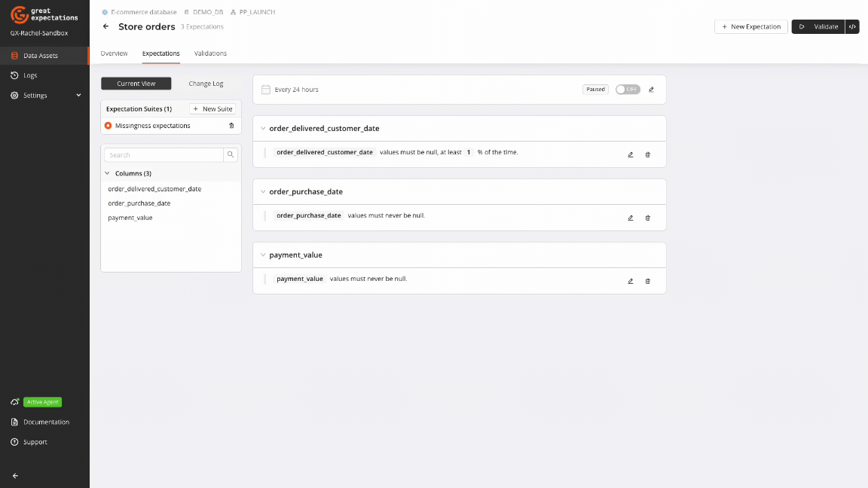Expand the Settings sidebar chevron

coord(78,96)
